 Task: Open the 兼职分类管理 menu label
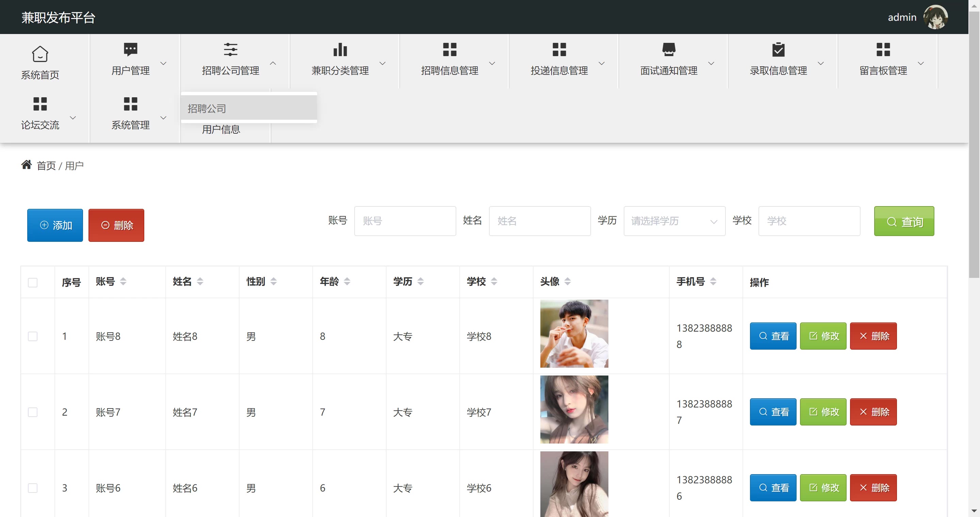click(x=340, y=71)
